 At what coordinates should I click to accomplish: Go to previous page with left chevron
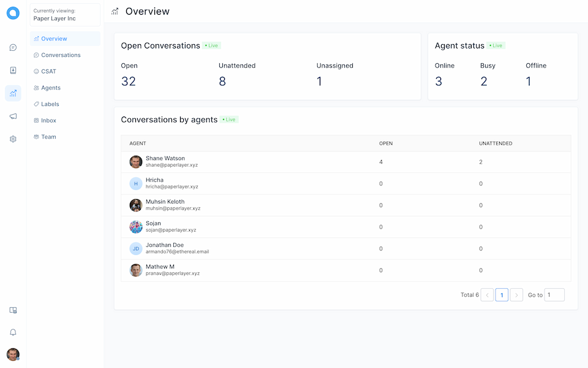487,295
